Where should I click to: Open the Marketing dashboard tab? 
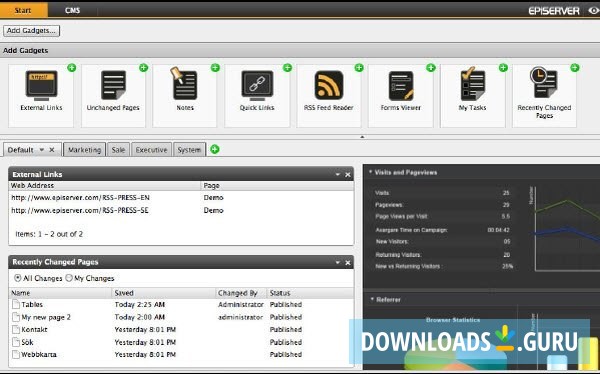84,150
